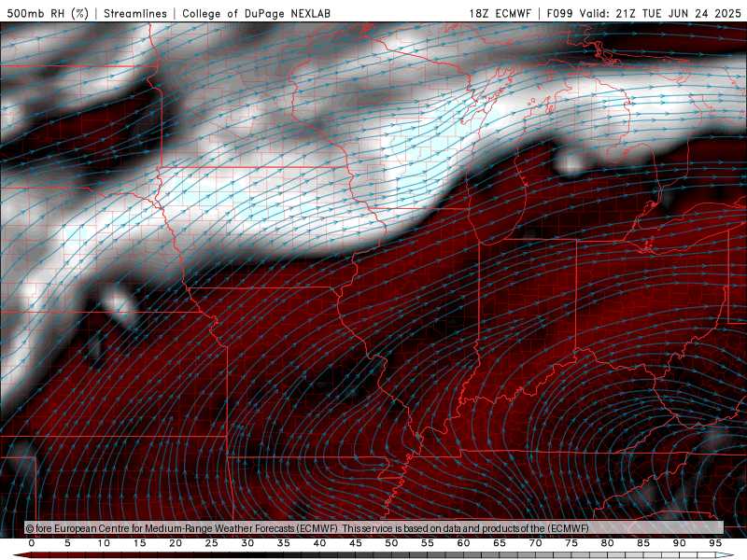
Task: Select the "35" scale value
Action: coord(284,543)
